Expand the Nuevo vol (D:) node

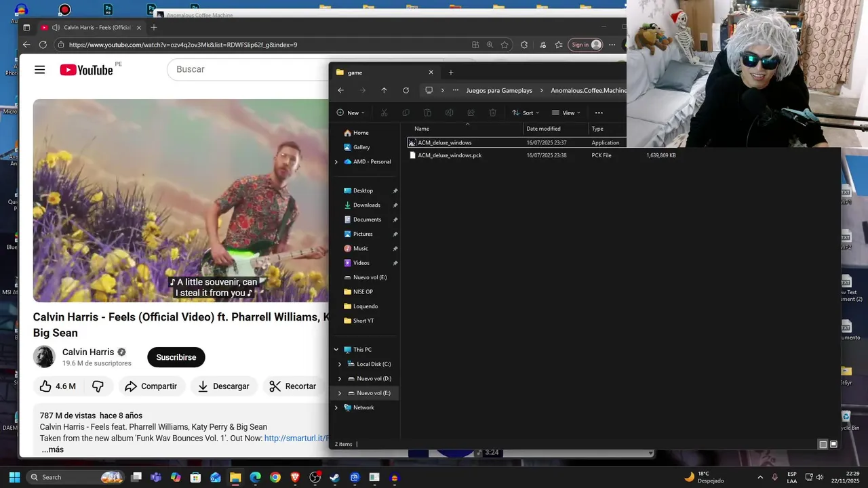[340, 379]
